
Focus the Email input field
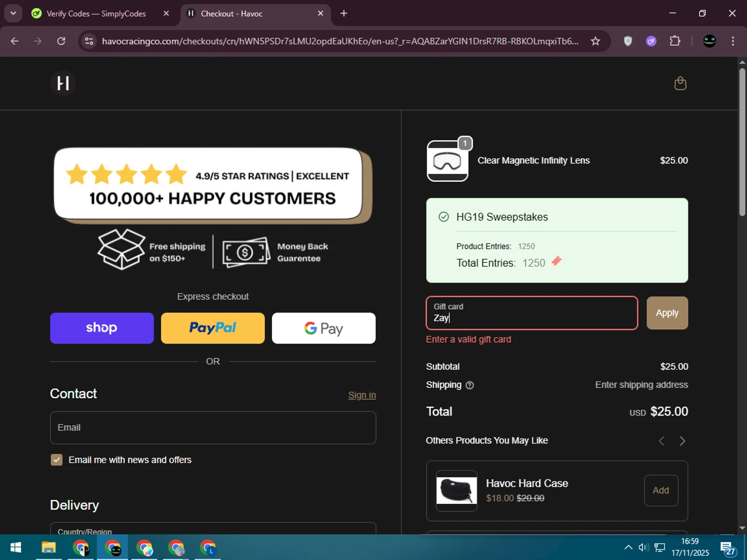[213, 428]
